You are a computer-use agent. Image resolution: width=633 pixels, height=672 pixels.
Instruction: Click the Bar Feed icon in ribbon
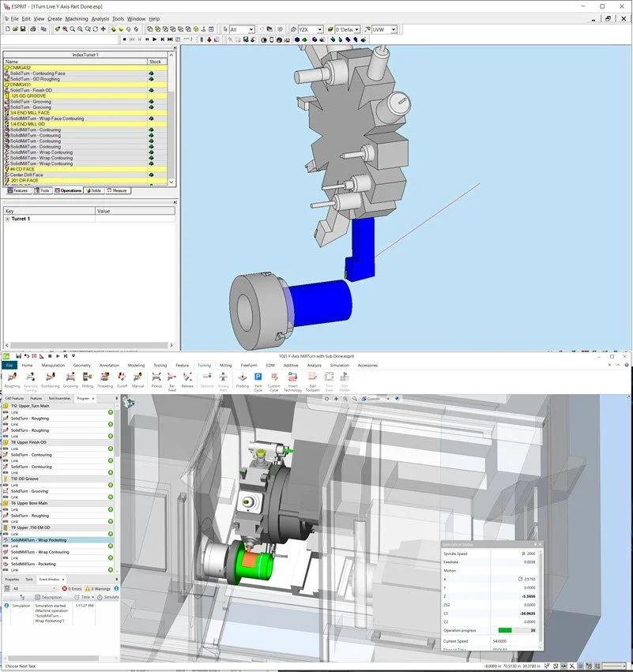pos(171,381)
